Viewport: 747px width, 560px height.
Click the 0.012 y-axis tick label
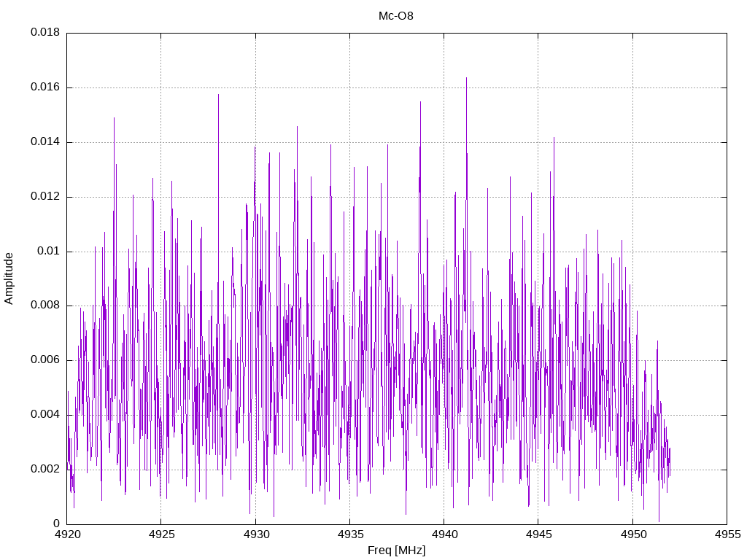click(45, 196)
